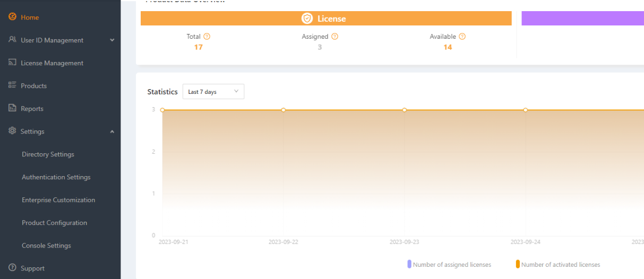Viewport: 644px width, 279px height.
Task: Click the help icon next to Available
Action: pos(462,37)
